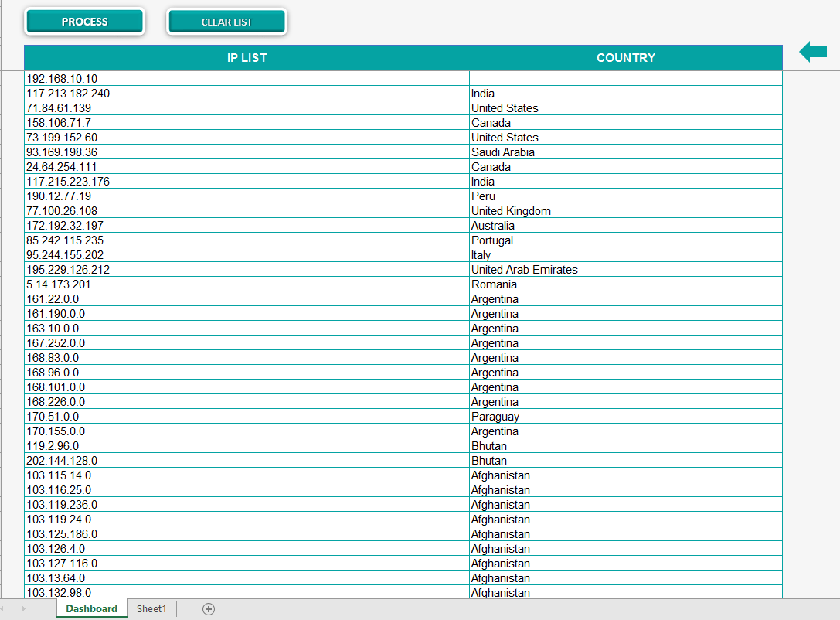The image size is (840, 620).
Task: Click the United Arab Emirates cell
Action: point(626,270)
